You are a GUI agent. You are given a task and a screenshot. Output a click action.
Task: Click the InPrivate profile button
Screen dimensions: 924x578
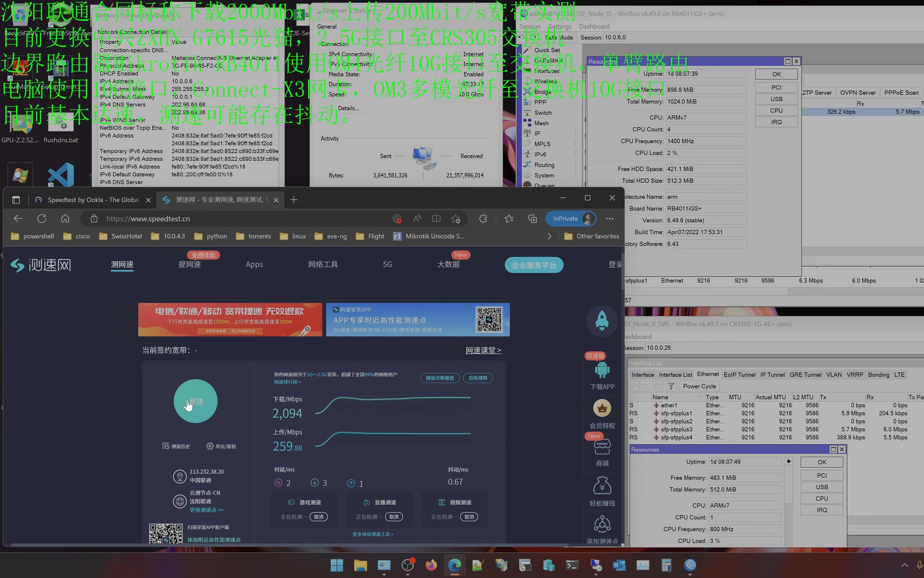(x=571, y=219)
